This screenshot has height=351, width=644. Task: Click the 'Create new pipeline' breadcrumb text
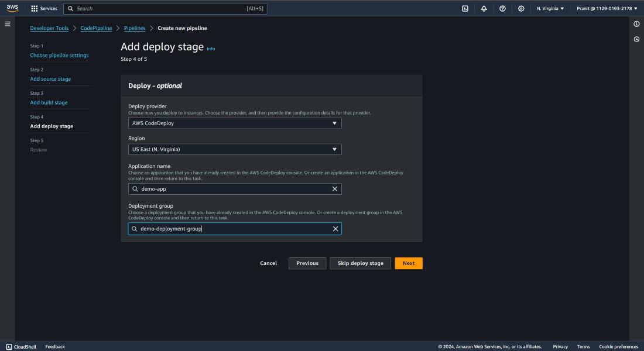pos(182,28)
